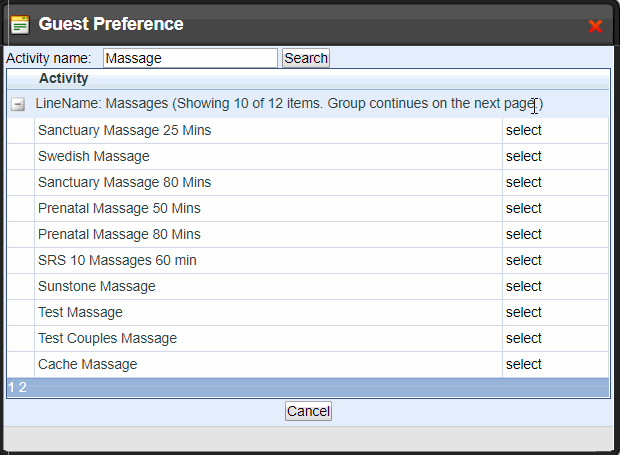Close the Guest Preference dialog
Viewport: 620px width, 455px height.
coord(595,26)
